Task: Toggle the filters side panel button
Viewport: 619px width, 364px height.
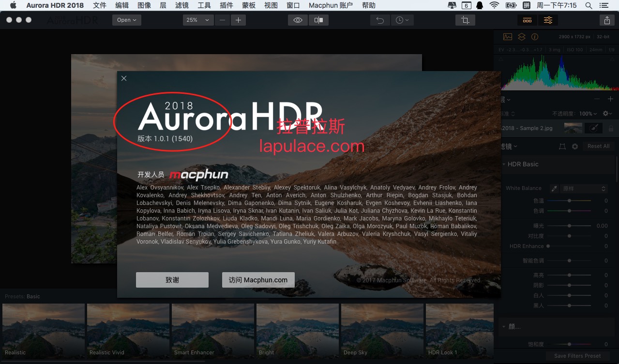Action: tap(548, 20)
